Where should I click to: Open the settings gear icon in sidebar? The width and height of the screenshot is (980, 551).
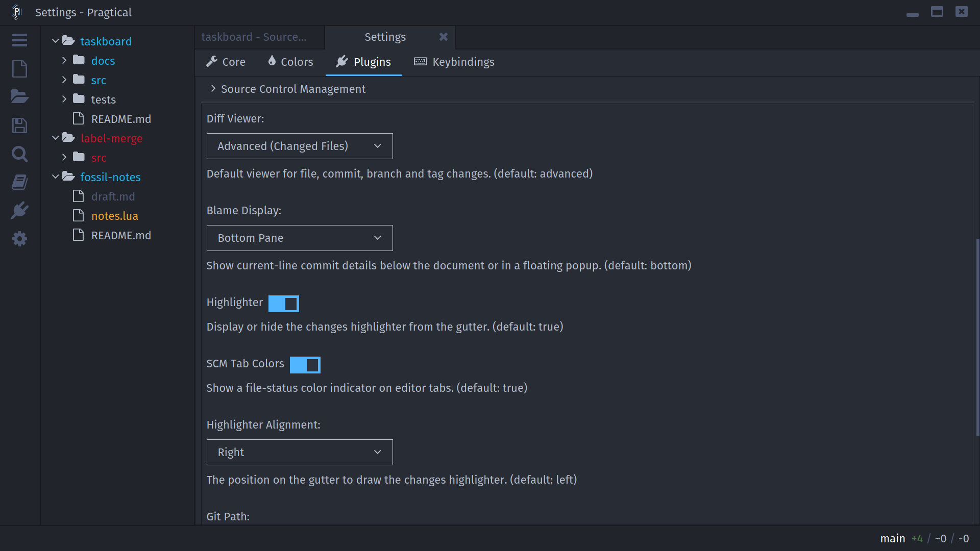[19, 239]
